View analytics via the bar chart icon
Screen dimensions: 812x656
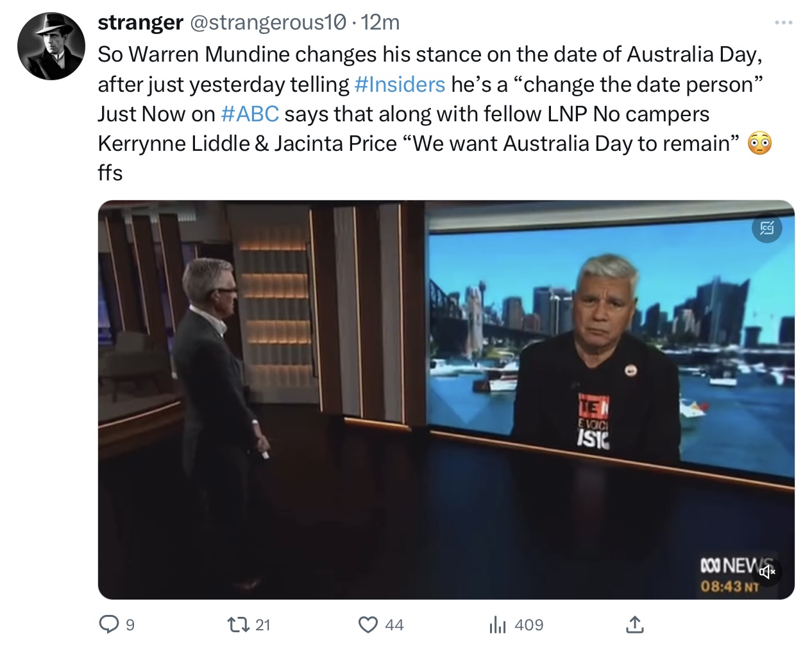[498, 624]
